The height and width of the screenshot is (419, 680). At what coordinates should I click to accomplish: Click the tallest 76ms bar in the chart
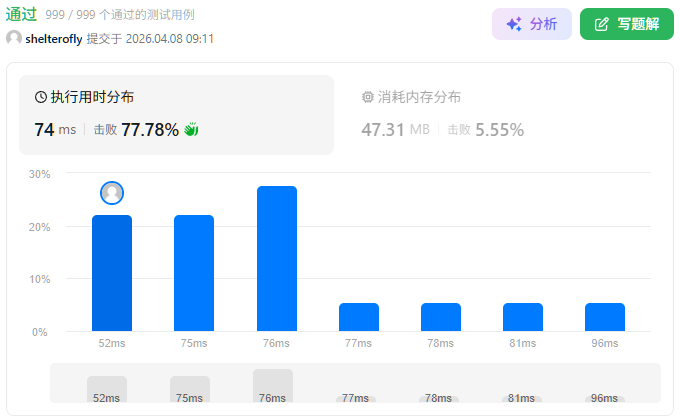coord(276,258)
